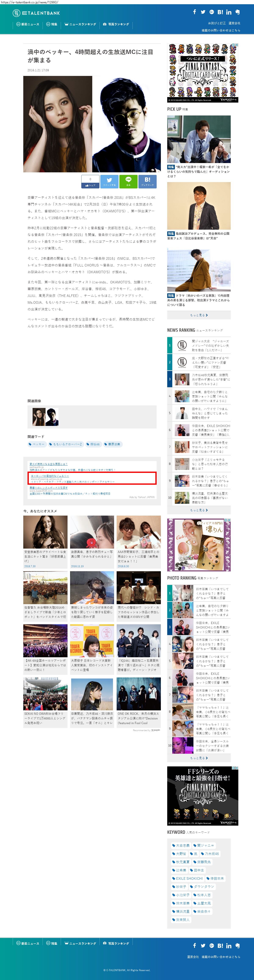Open 運営会社 in the footer
This screenshot has width=254, height=980.
click(193, 957)
